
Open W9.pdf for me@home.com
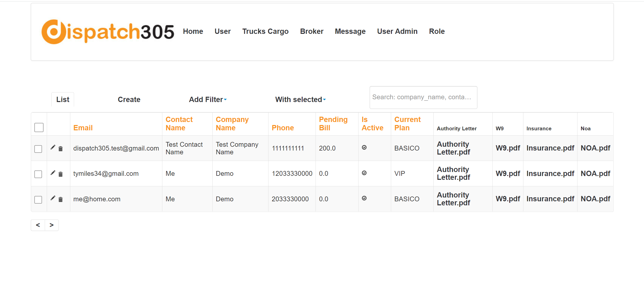508,199
